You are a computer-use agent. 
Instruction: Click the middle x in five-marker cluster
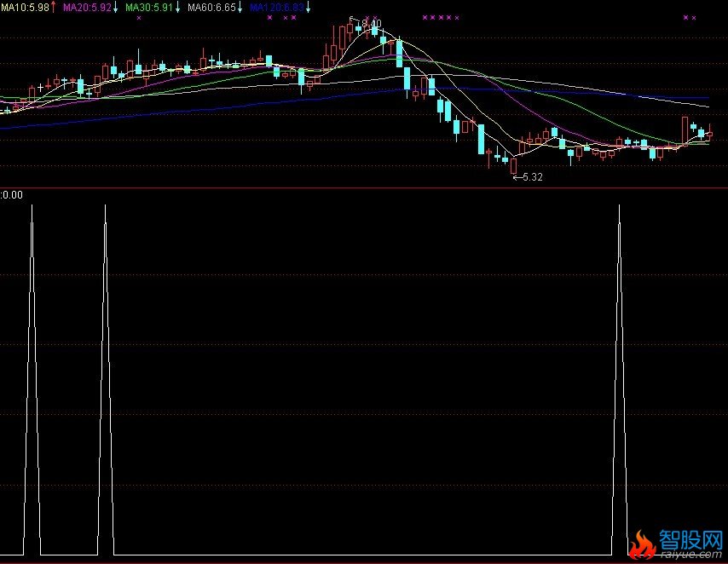coord(441,17)
